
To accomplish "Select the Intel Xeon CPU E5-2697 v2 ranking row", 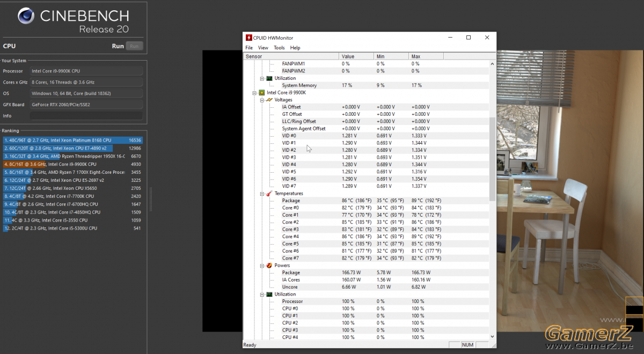I will tap(73, 180).
